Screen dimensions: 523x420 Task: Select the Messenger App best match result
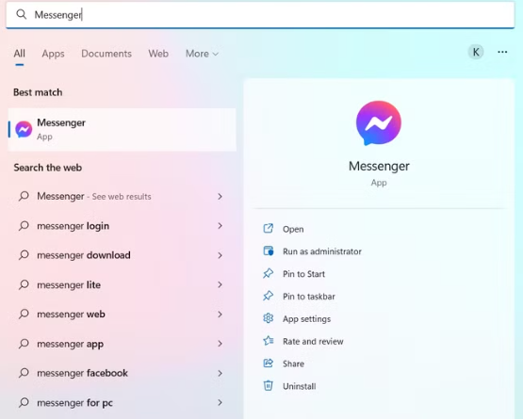click(x=123, y=129)
